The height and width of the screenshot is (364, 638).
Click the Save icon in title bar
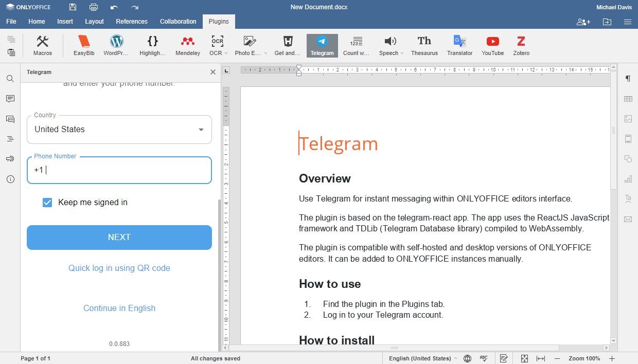point(73,7)
